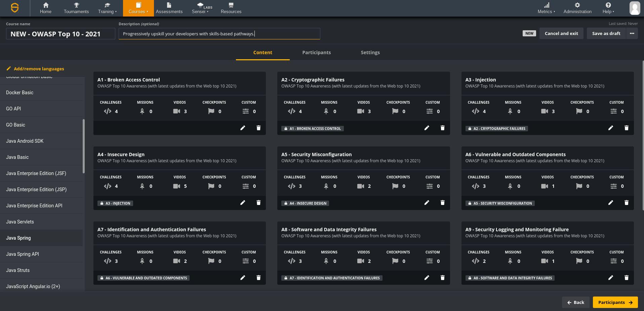Expand the Courses dropdown

(138, 8)
